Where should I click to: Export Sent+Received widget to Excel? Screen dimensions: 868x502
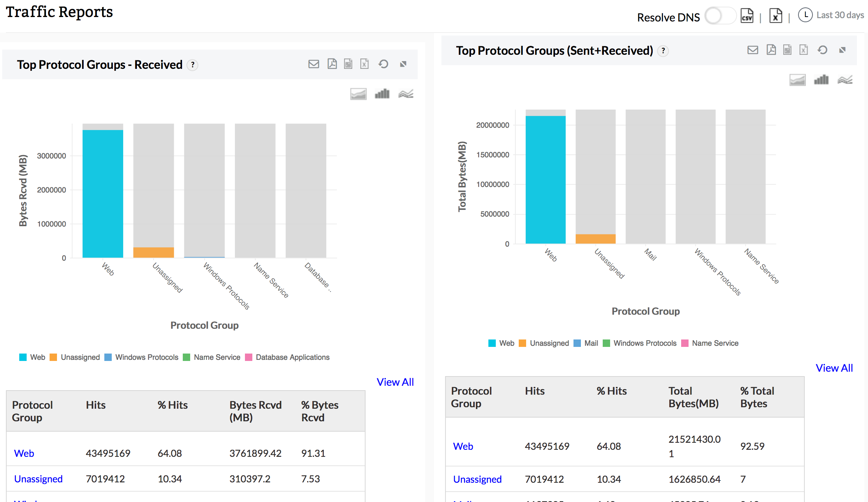(x=803, y=50)
